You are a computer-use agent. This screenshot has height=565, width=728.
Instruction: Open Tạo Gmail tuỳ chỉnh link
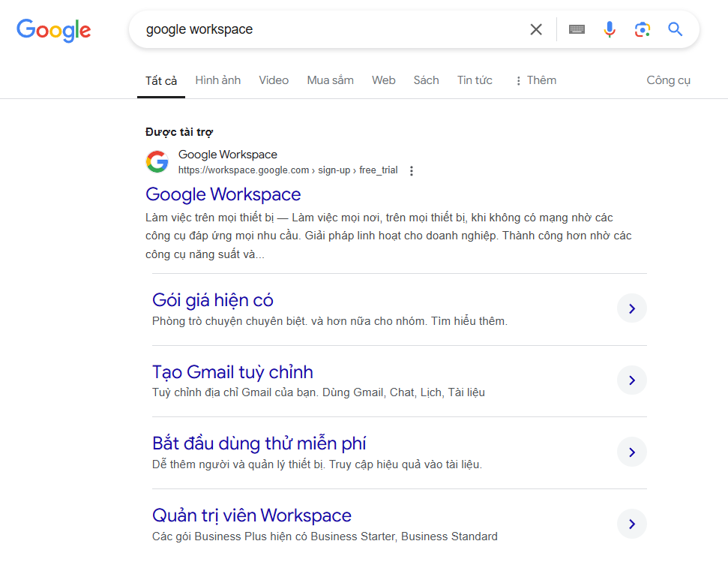pyautogui.click(x=232, y=372)
